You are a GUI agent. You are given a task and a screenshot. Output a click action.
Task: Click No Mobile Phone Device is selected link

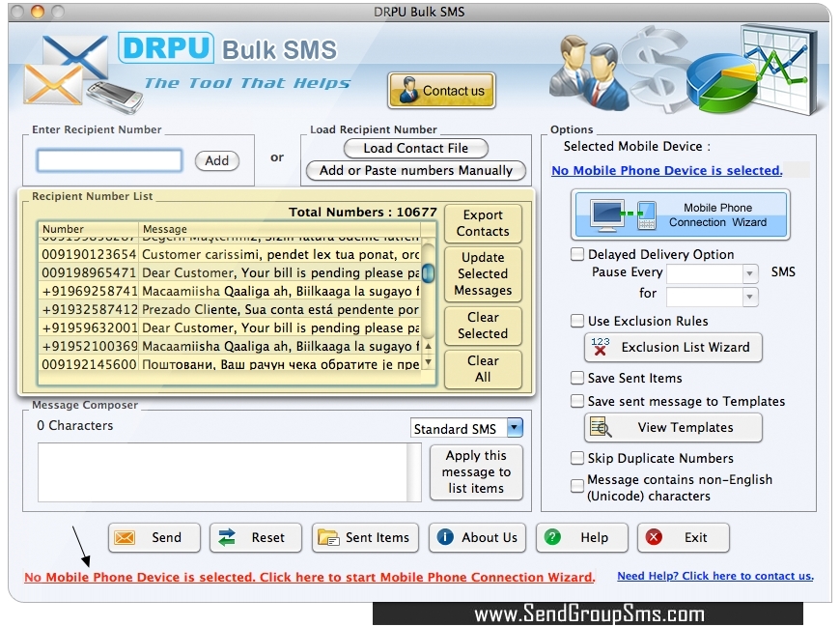(667, 170)
